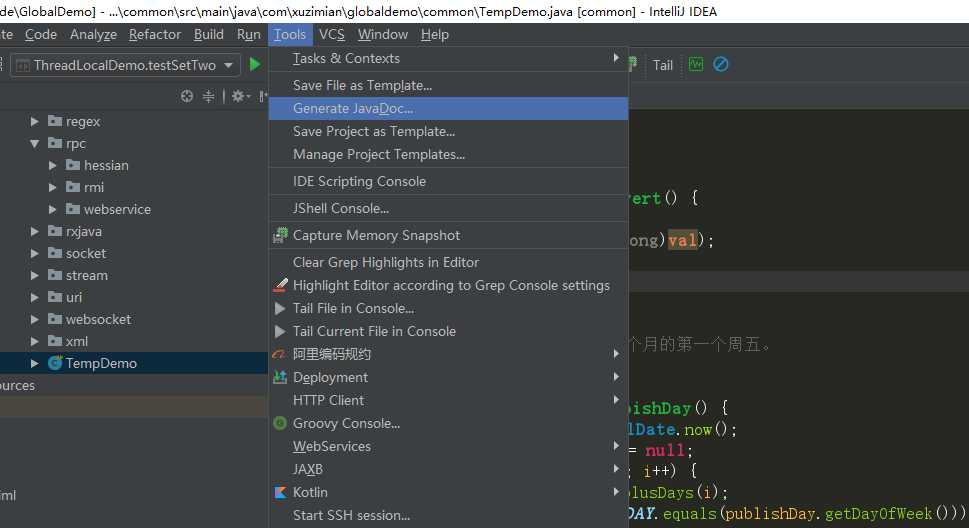This screenshot has width=969, height=528.
Task: Open IDE Scripting Console
Action: (449, 181)
